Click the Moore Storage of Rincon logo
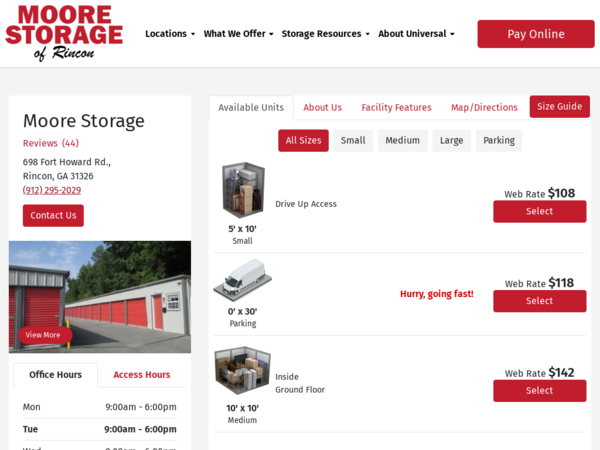 point(64,33)
